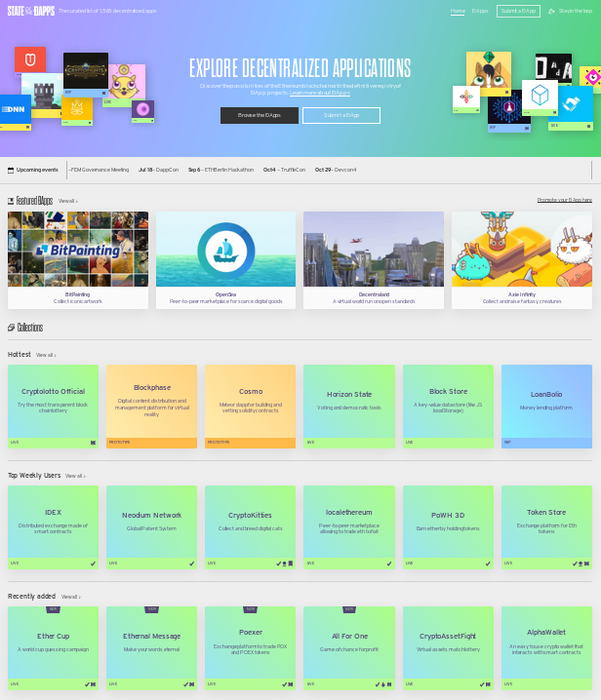Click the purple orb tile in hero
601x700 pixels.
(x=143, y=111)
